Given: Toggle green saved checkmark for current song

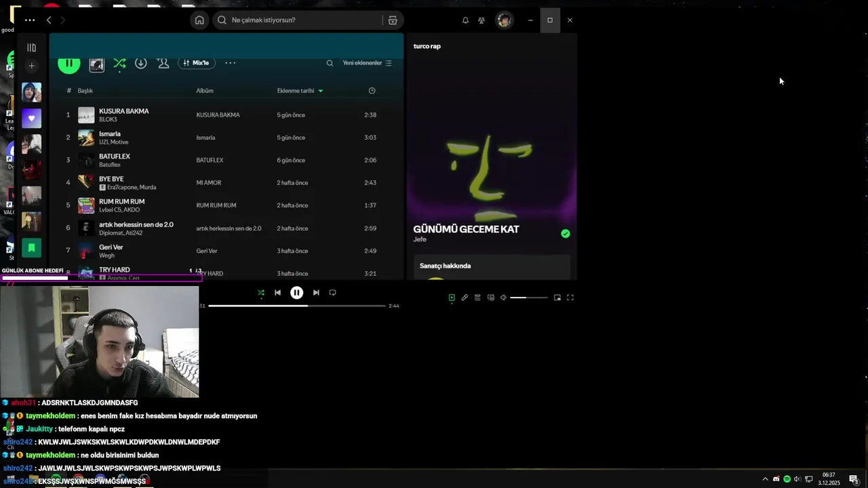Looking at the screenshot, I should click(x=566, y=234).
